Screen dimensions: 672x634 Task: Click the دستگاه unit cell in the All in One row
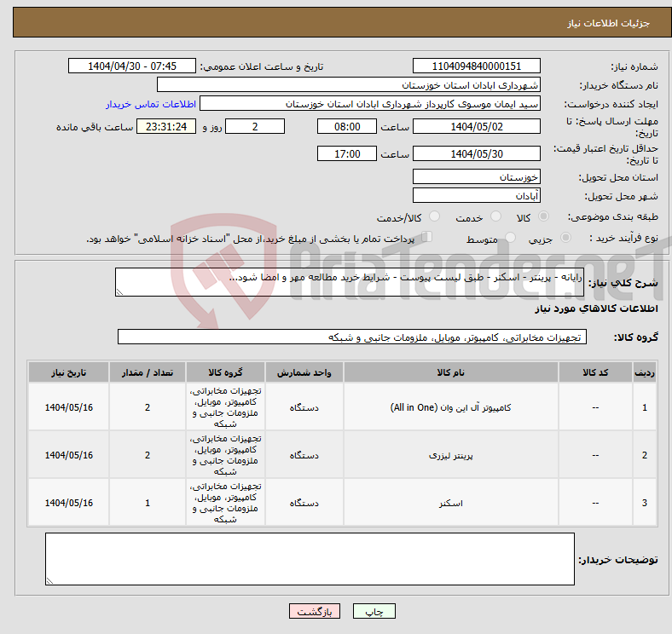coord(304,407)
